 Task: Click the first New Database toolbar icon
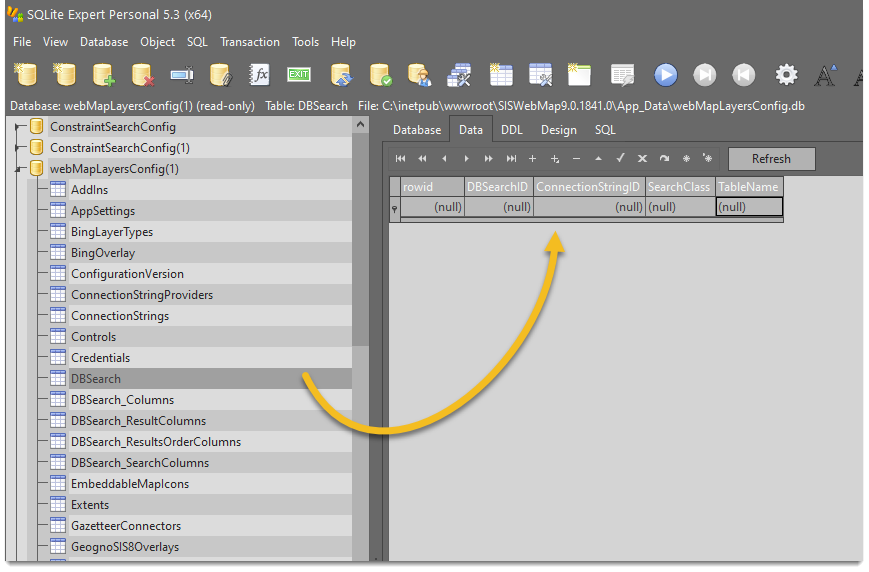pyautogui.click(x=25, y=75)
